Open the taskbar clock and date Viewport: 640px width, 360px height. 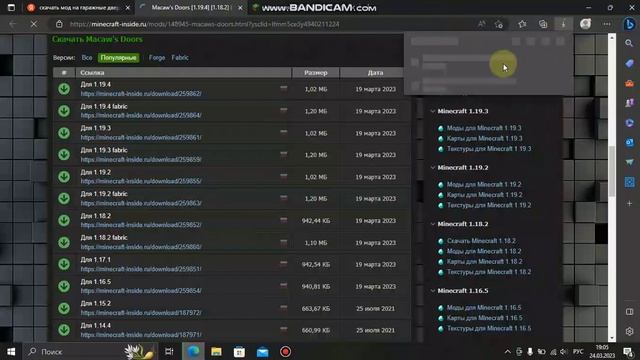[602, 351]
